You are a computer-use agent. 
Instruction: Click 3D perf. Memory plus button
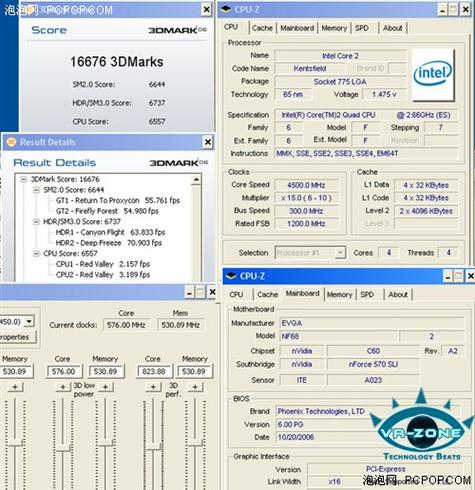(x=195, y=387)
